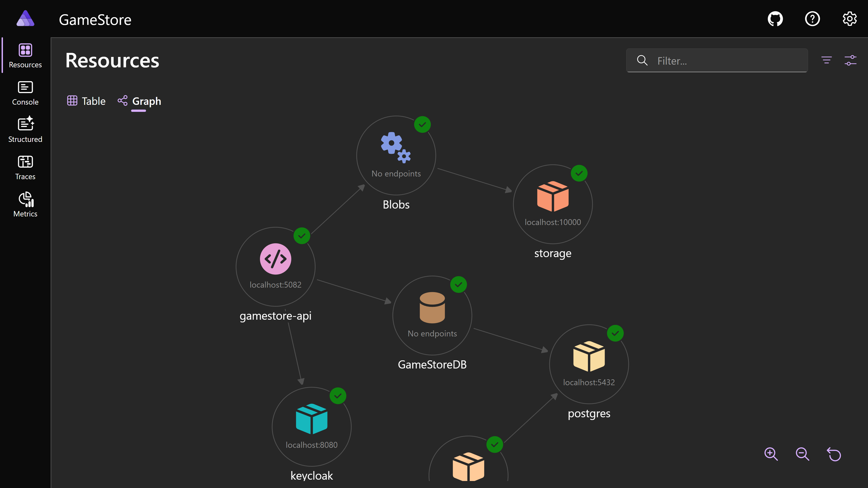Zoom out of the graph
The height and width of the screenshot is (488, 868).
point(803,454)
